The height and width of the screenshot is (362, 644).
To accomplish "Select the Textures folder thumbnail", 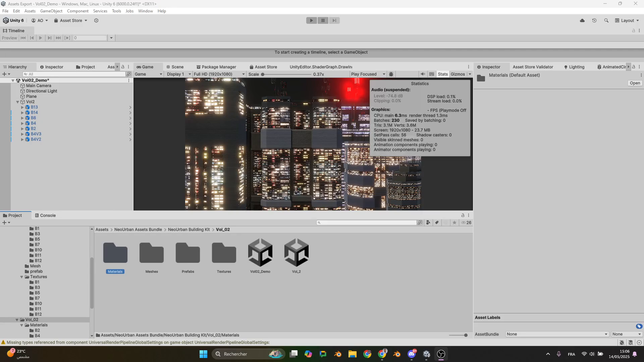I will 224,256.
